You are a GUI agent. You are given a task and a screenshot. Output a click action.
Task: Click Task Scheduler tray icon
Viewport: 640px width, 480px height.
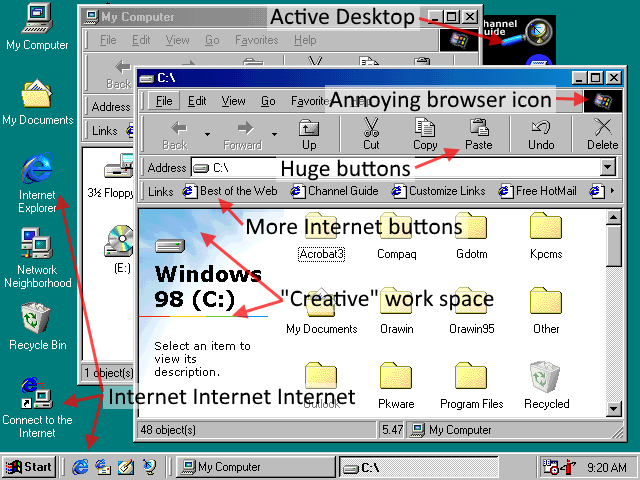550,467
